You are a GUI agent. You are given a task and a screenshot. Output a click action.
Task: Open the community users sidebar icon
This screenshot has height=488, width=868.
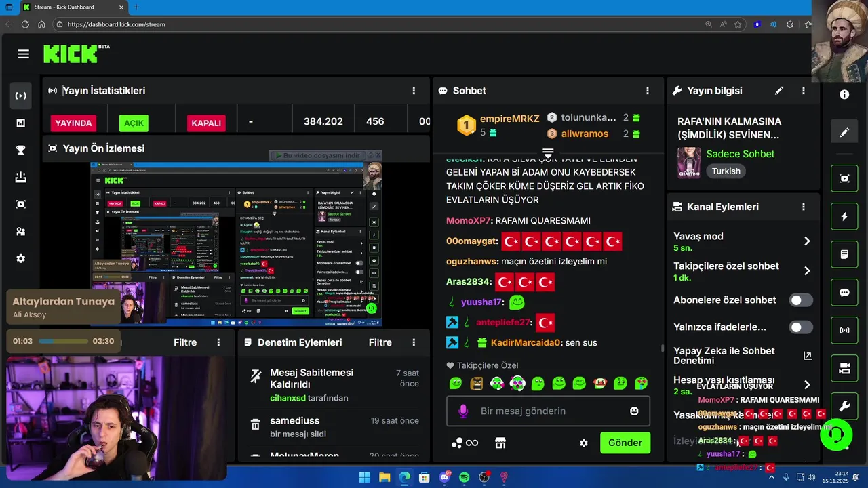[21, 231]
